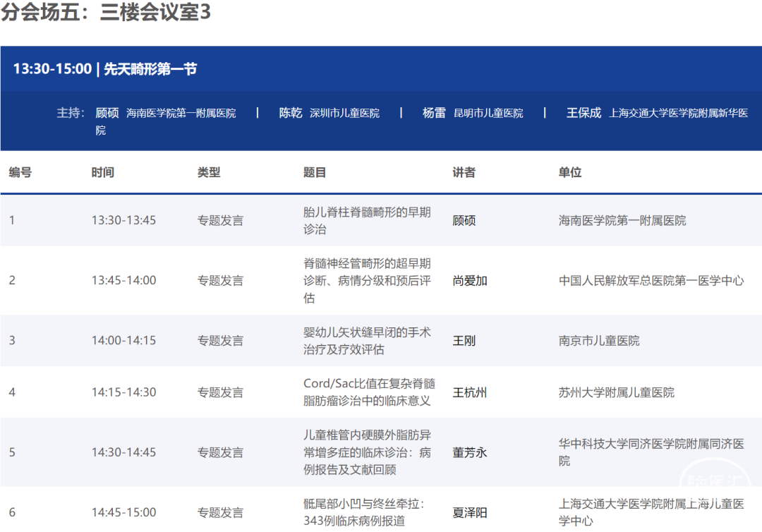Click the 时间 column header
The image size is (762, 532).
[102, 172]
